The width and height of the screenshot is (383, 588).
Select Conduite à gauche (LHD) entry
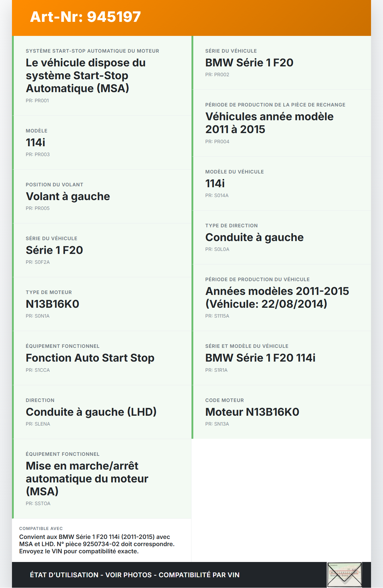pos(91,412)
